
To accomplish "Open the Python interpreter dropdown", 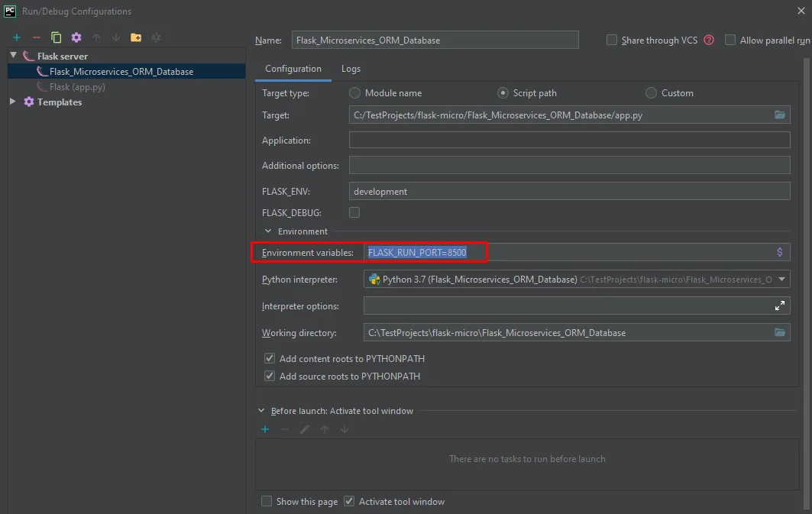I will coord(782,280).
